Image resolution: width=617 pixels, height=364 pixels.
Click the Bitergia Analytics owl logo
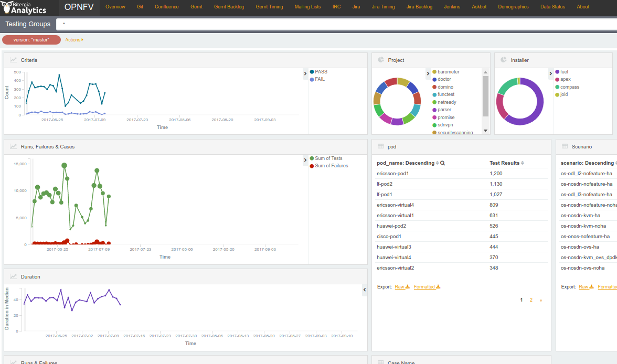8,7
